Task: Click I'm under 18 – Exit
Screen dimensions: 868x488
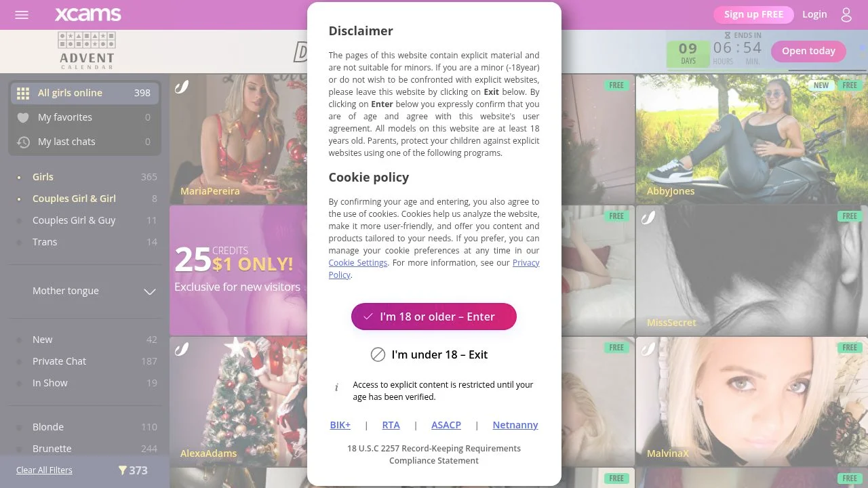Action: coord(429,354)
